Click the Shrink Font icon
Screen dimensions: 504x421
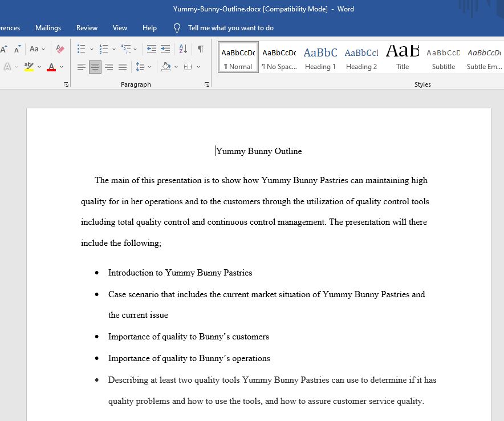pos(17,49)
